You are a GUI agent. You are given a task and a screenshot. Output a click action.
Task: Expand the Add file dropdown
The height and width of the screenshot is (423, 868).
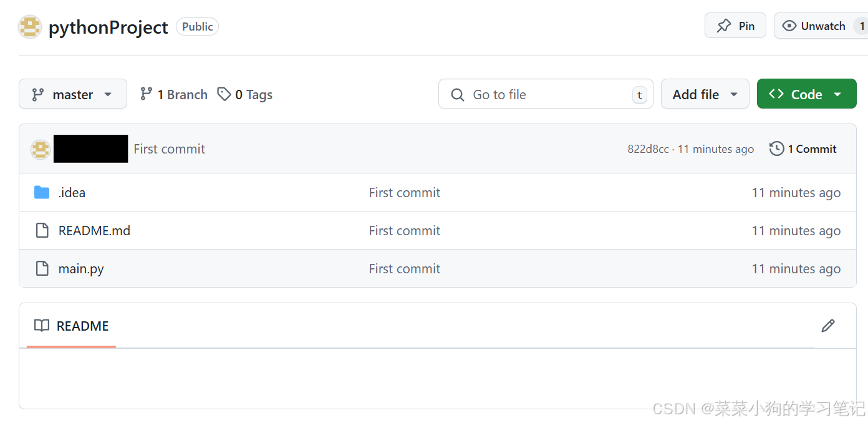[x=705, y=94]
